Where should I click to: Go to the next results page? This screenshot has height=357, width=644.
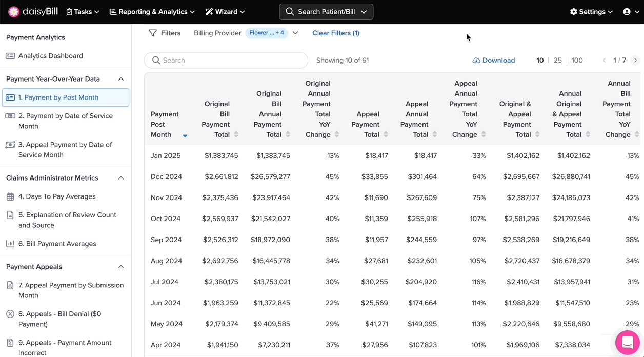[x=635, y=60]
